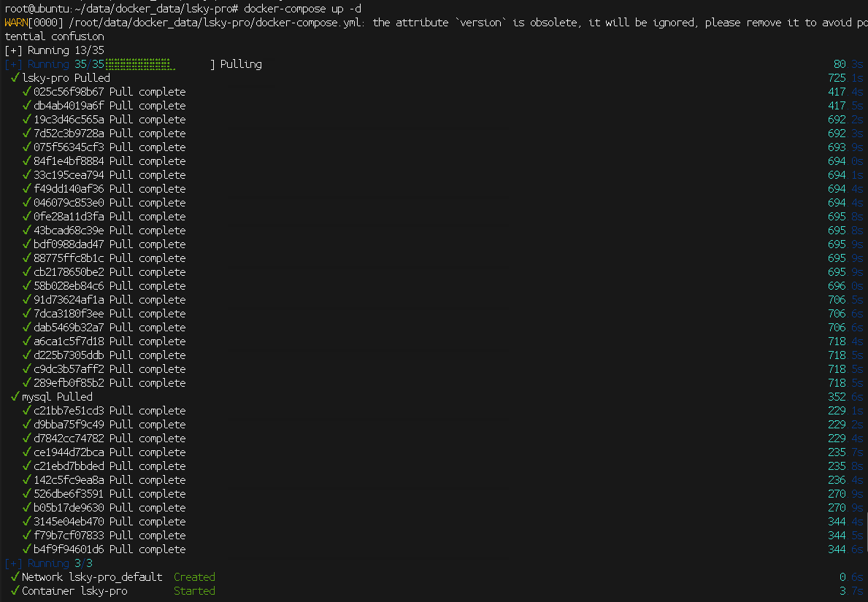Click the Running 13/35 status line
This screenshot has width=868, height=602.
[54, 50]
